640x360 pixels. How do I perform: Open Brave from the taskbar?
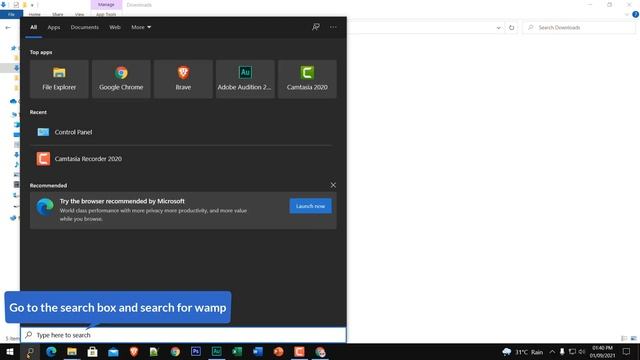click(134, 352)
